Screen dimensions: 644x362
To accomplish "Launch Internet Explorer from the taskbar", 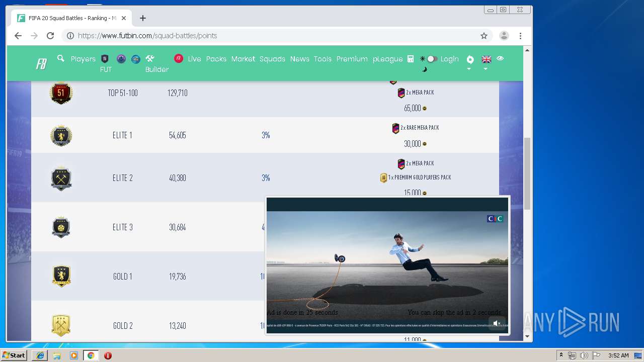I will (x=40, y=355).
